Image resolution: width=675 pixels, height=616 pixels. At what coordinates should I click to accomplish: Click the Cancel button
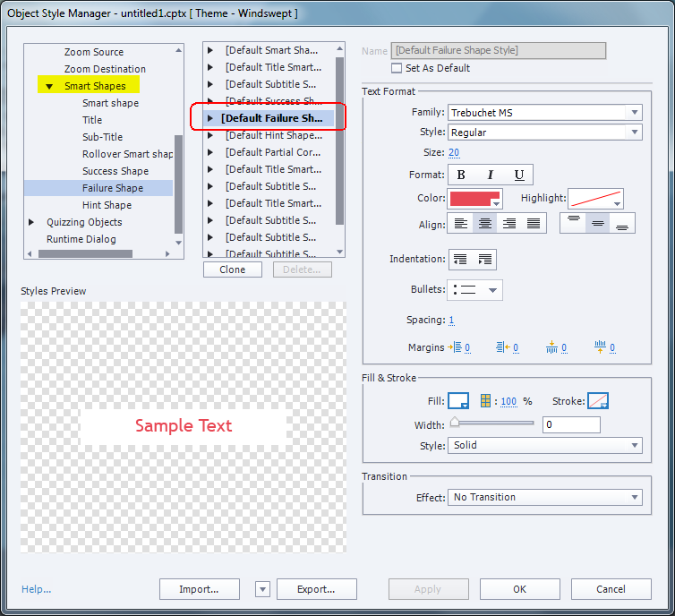point(611,589)
